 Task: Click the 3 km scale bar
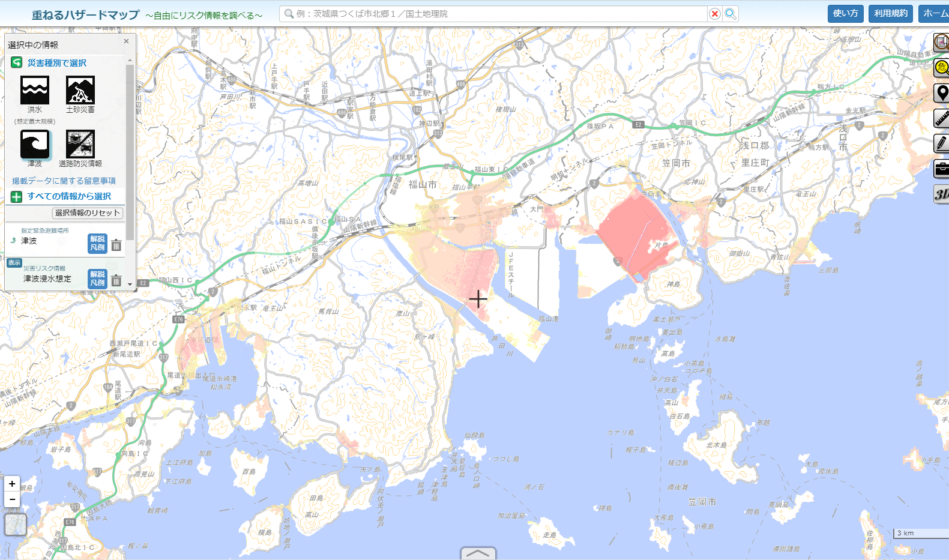(x=921, y=533)
